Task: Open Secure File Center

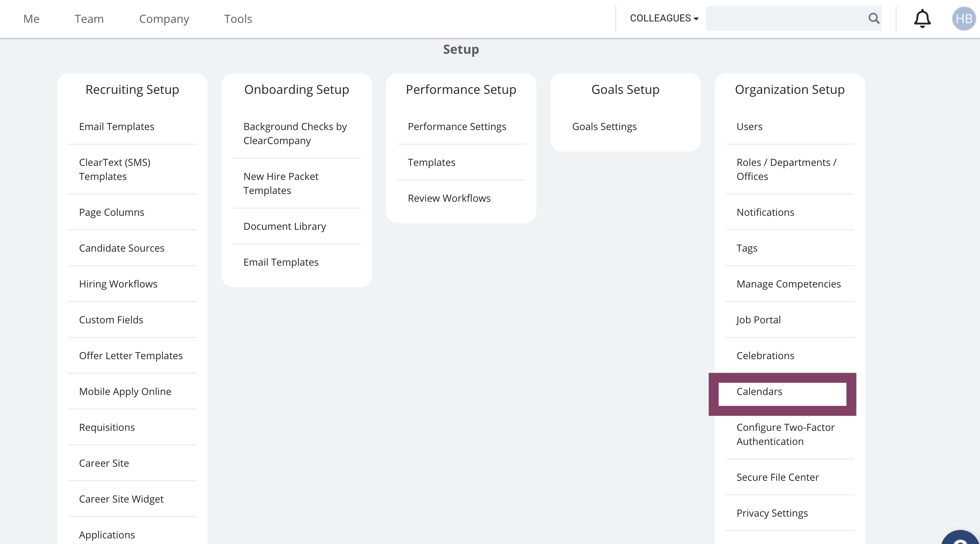Action: point(778,477)
